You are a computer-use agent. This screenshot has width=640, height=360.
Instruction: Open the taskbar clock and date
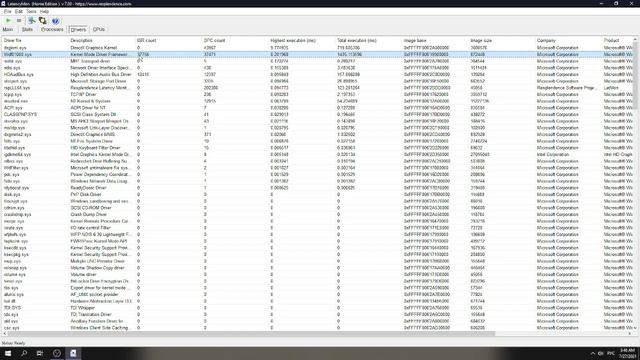pos(627,353)
